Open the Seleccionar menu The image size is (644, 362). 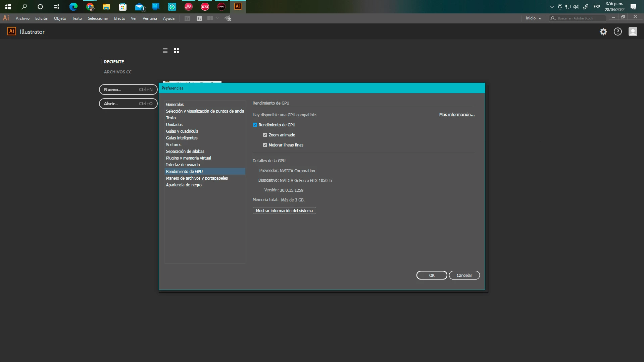pos(98,18)
